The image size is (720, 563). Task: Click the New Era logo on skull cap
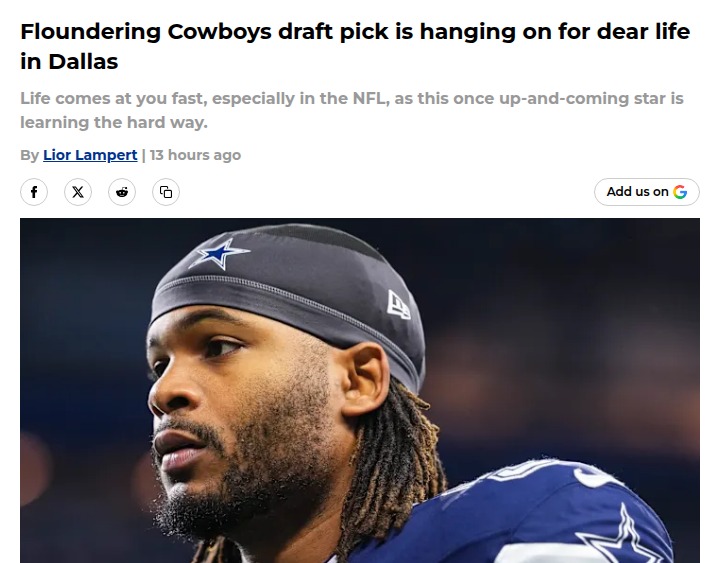tap(398, 304)
